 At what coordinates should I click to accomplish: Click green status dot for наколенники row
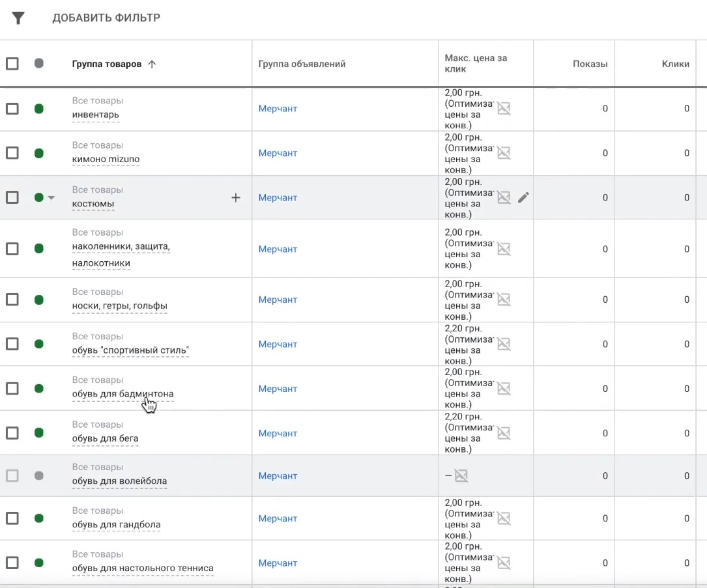pos(39,249)
